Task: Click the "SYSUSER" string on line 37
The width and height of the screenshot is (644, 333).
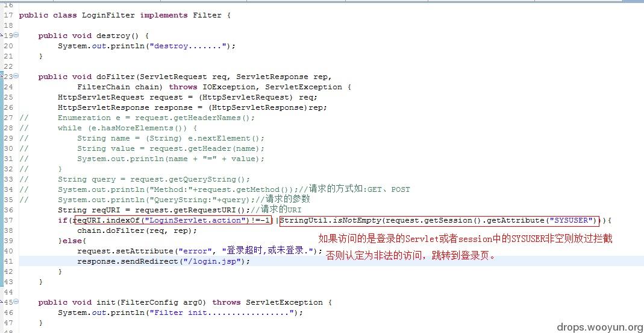Action: click(x=571, y=220)
